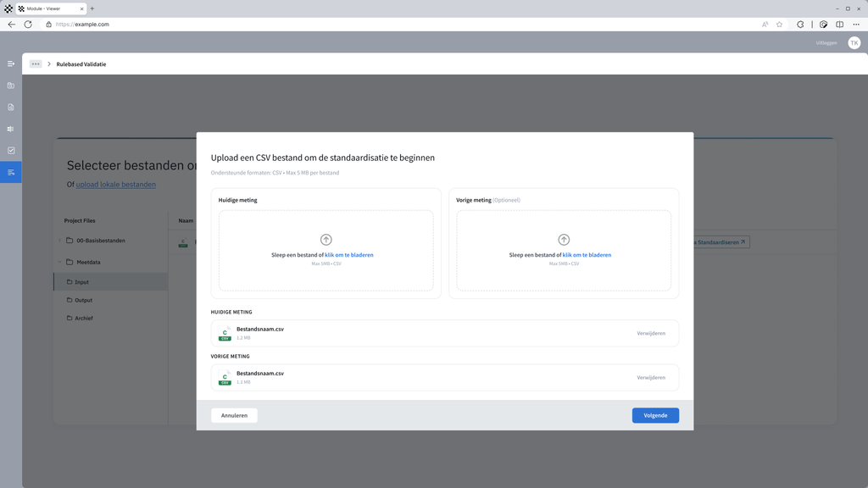Open the sliders icon in left sidebar
The image size is (868, 488).
[10, 129]
